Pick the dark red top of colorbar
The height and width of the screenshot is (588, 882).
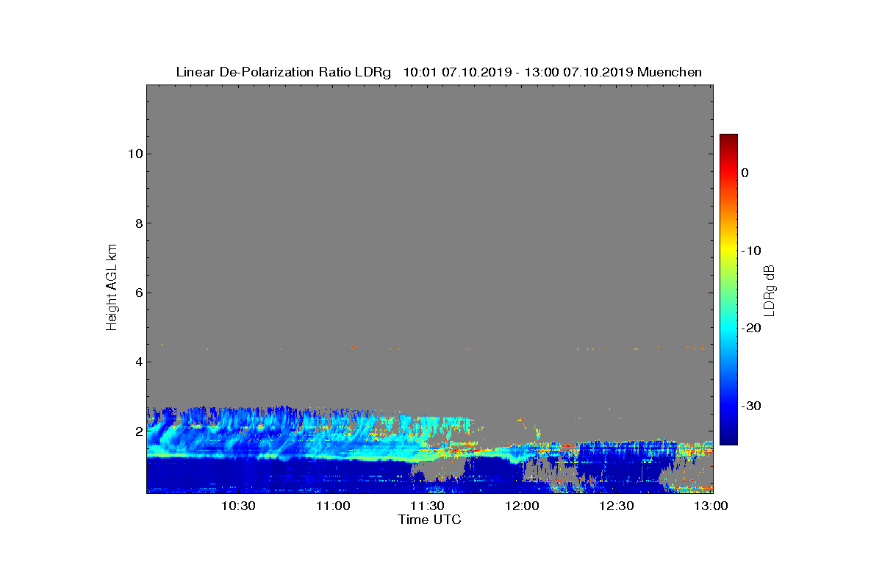(x=728, y=138)
